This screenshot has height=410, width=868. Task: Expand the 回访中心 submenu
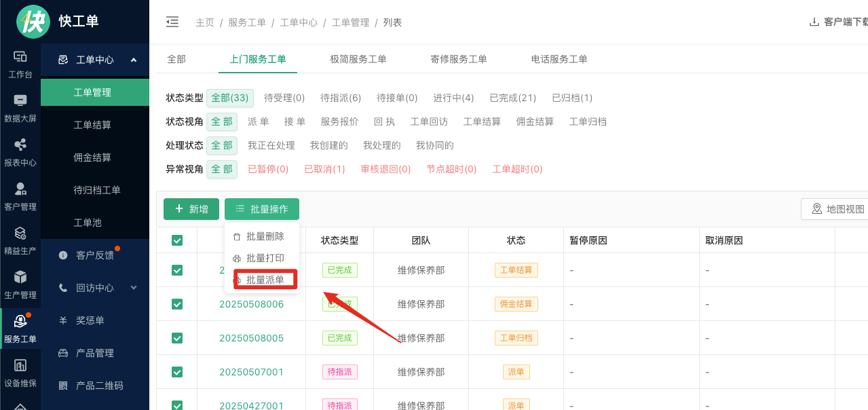pyautogui.click(x=134, y=288)
